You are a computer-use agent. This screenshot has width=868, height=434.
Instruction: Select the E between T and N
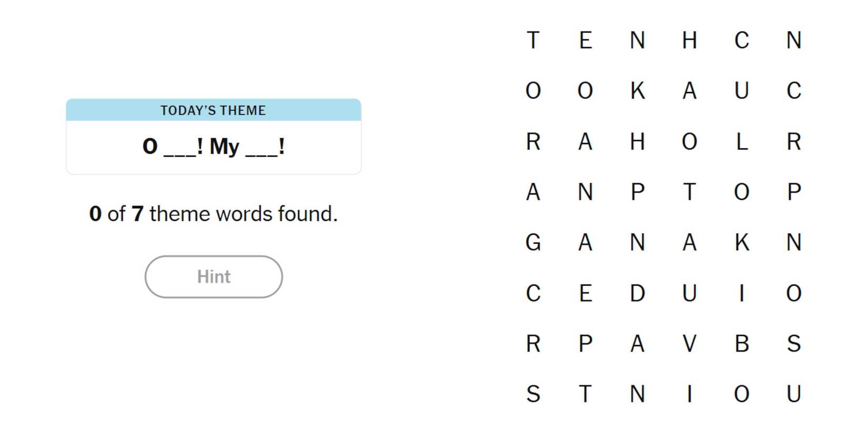(x=585, y=41)
